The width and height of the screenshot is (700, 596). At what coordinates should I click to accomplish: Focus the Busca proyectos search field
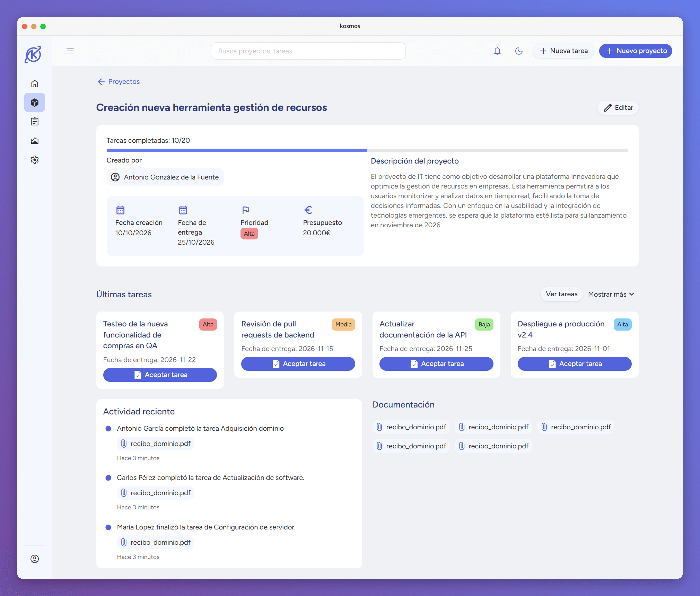click(308, 51)
